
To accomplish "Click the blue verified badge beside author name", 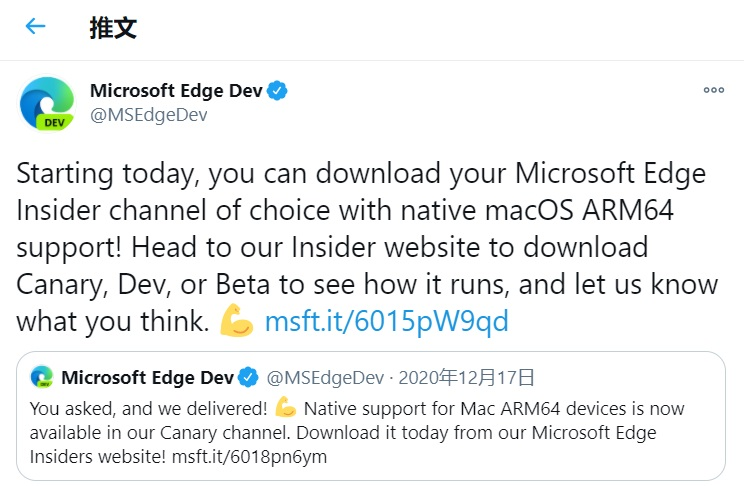I will coord(277,91).
